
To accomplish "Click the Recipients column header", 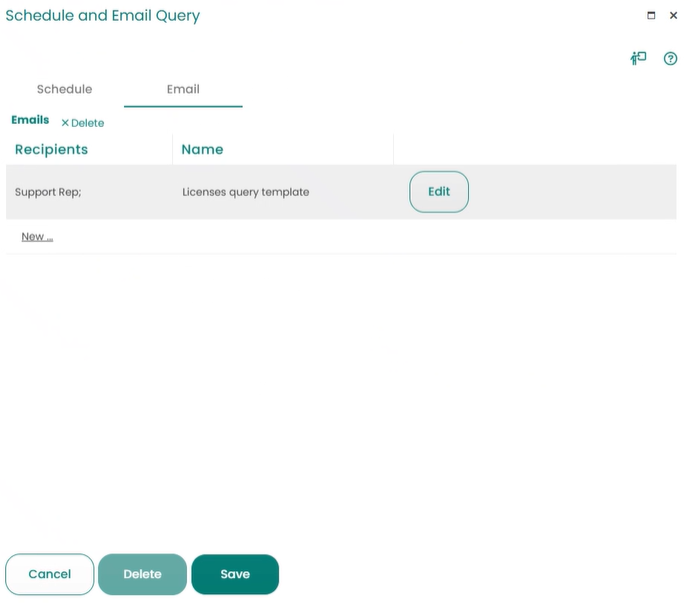I will click(x=52, y=150).
